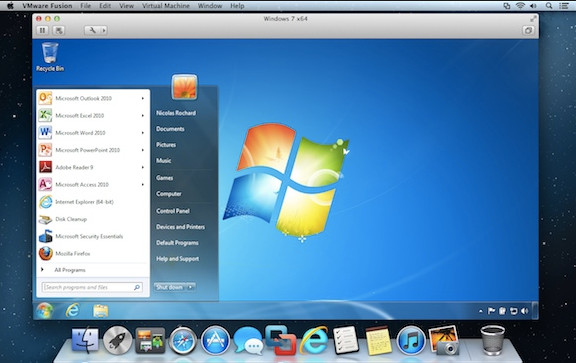Open Action Center flag in system tray
The height and width of the screenshot is (363, 576).
(491, 311)
